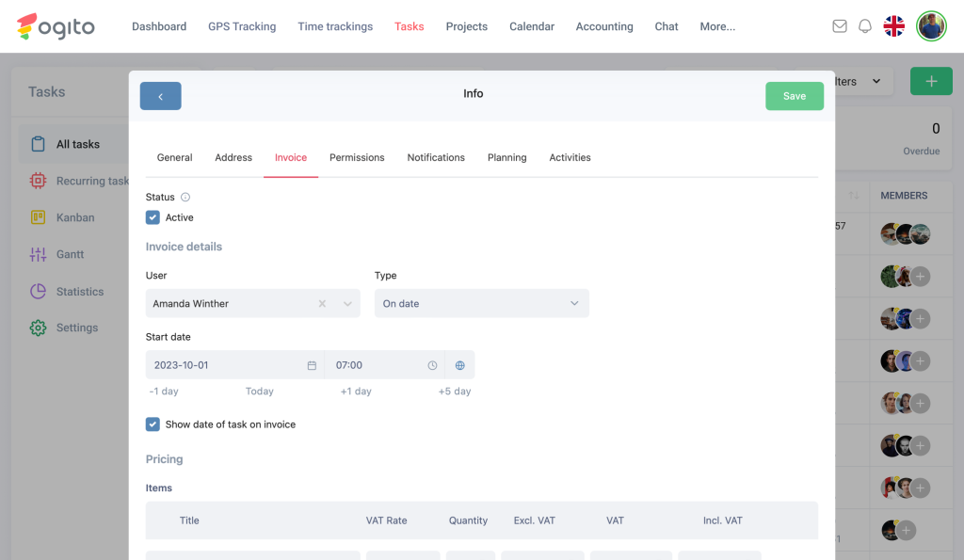Expand the User dropdown arrow
Viewport: 964px width, 560px height.
(x=347, y=304)
